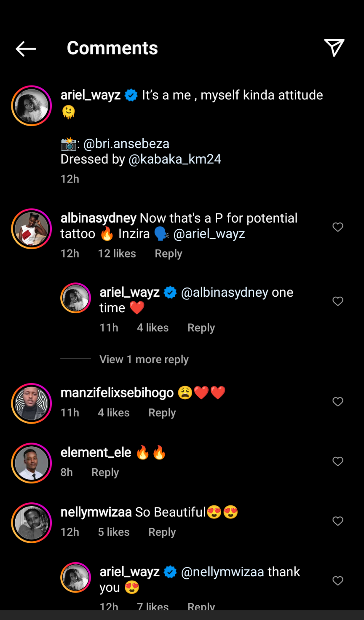Screen dimensions: 364x620
Task: Open nellymwizaa's profile avatar
Action: point(32,523)
